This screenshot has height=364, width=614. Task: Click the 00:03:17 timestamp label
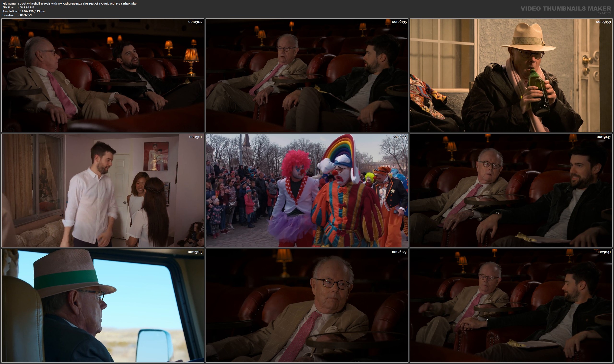(195, 22)
